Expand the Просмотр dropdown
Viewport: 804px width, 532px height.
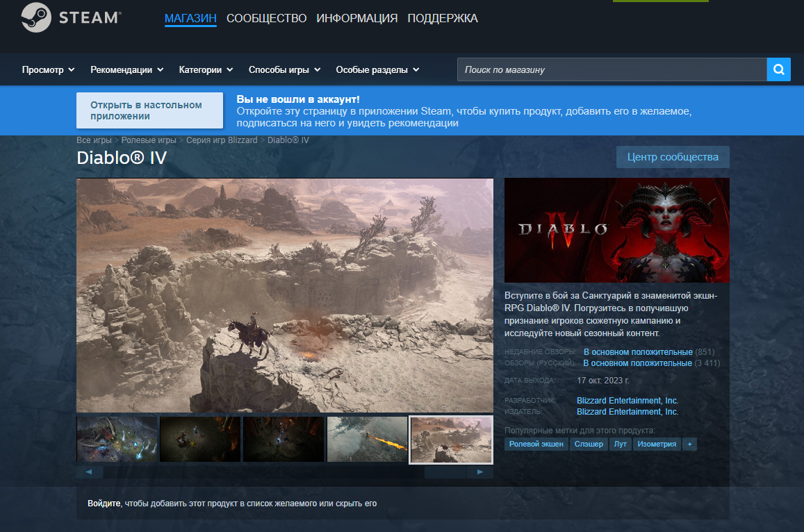[48, 69]
